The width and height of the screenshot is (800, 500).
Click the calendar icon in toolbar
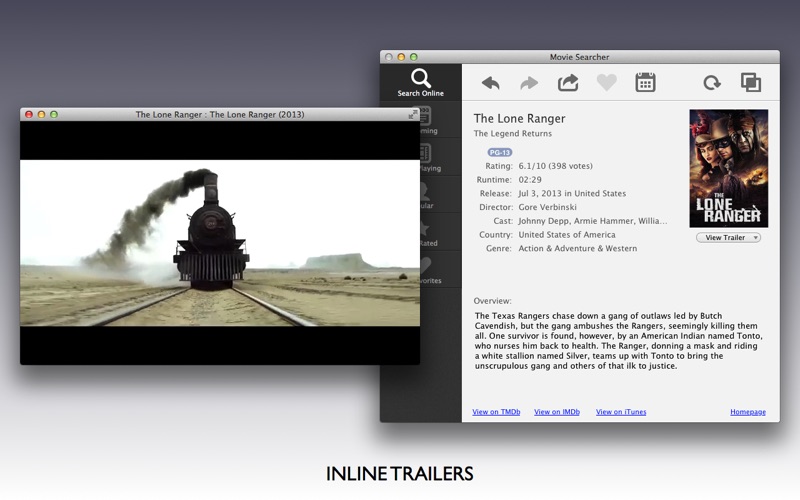click(645, 82)
